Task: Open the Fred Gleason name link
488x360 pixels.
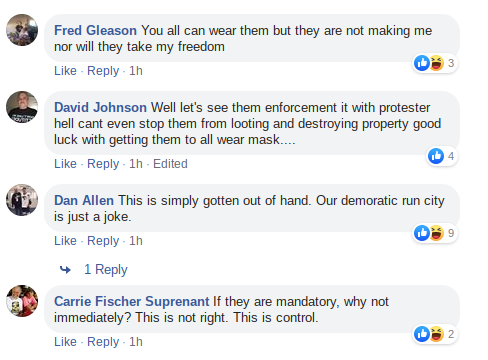Action: click(x=95, y=30)
